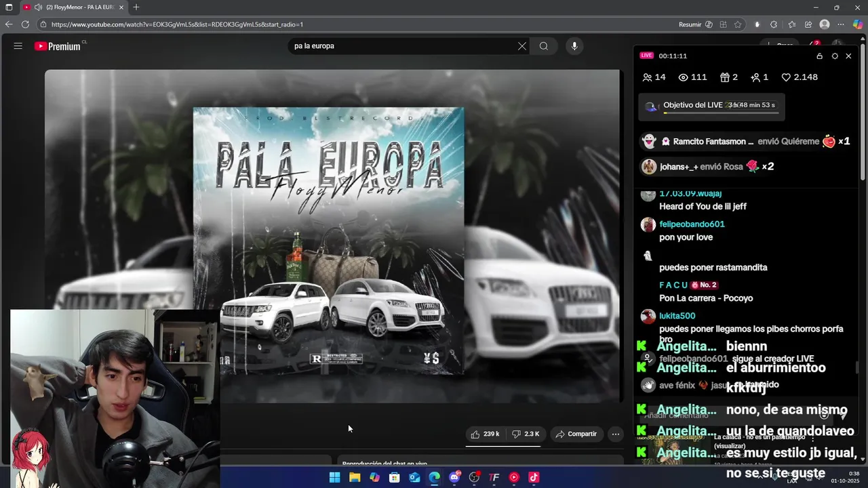Image resolution: width=868 pixels, height=488 pixels.
Task: Open the johans+_+ Rosa gift notification
Action: click(707, 167)
